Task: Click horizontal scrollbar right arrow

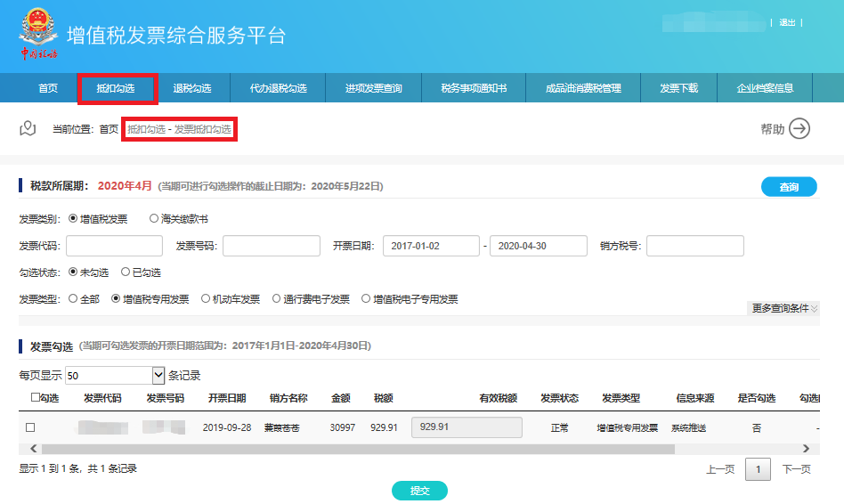Action: pos(807,449)
